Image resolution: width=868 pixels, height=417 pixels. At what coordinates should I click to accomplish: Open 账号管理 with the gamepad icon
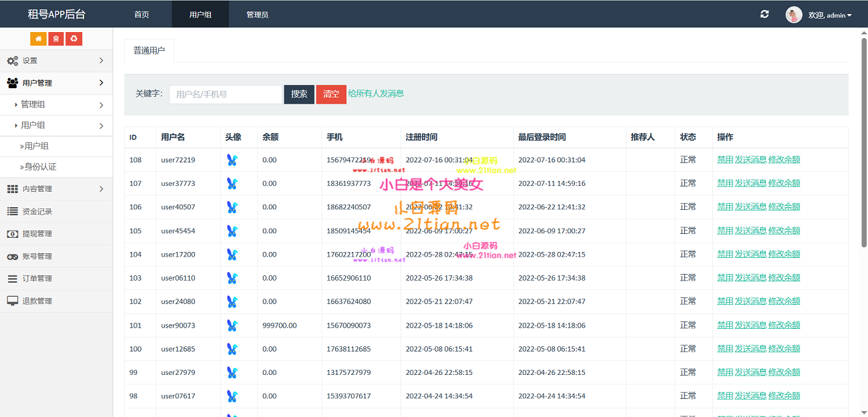[37, 256]
